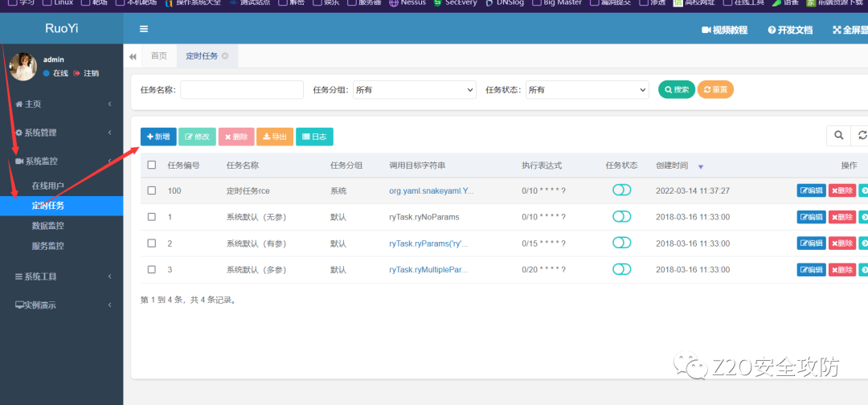The height and width of the screenshot is (405, 868).
Task: Switch to the 定时任务 tab
Action: [202, 56]
